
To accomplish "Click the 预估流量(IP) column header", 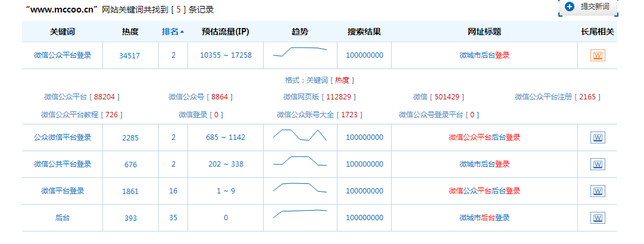I will tap(226, 32).
